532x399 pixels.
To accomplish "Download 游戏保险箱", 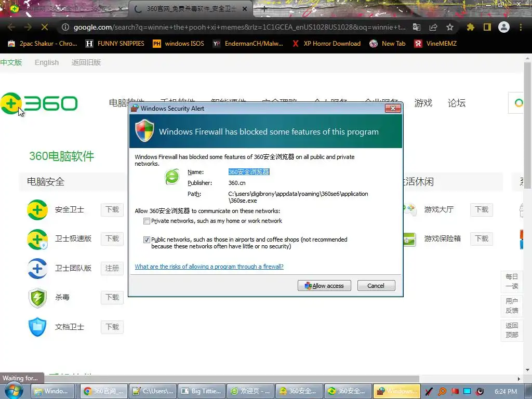I will click(x=482, y=238).
